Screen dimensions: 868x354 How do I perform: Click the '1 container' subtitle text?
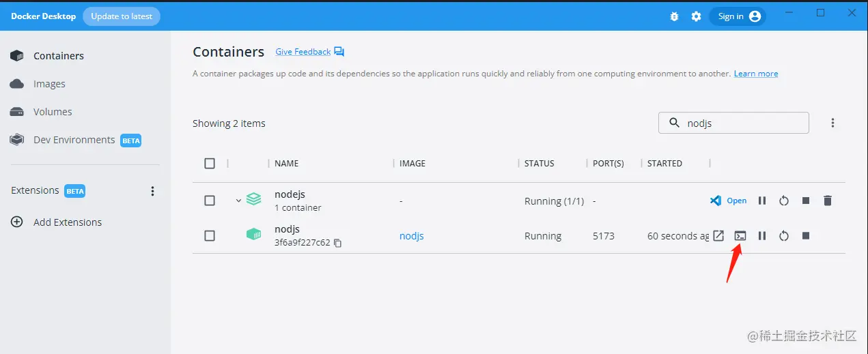coord(298,208)
